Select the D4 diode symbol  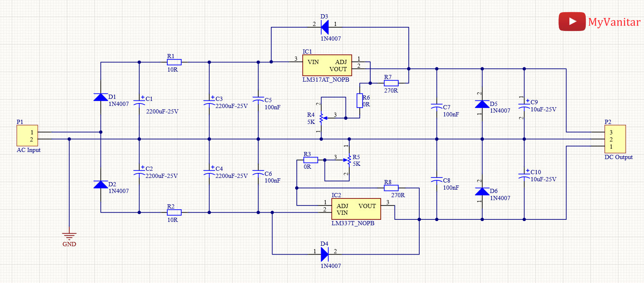[325, 254]
